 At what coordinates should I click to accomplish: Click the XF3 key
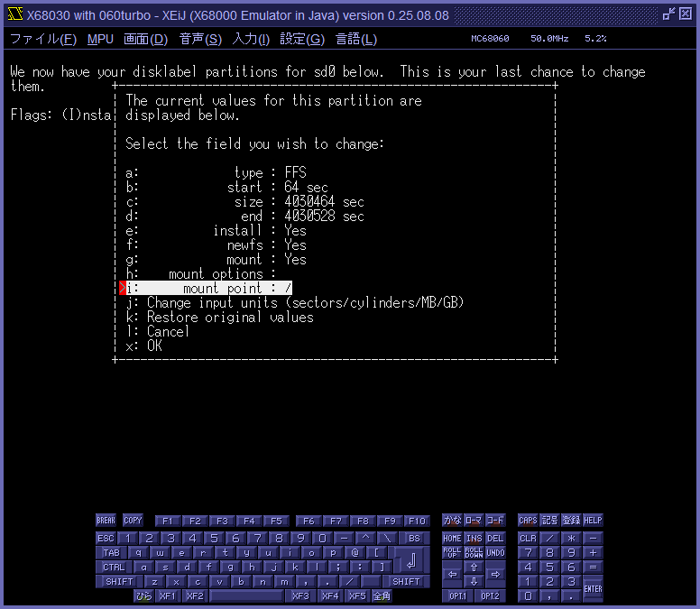point(301,595)
